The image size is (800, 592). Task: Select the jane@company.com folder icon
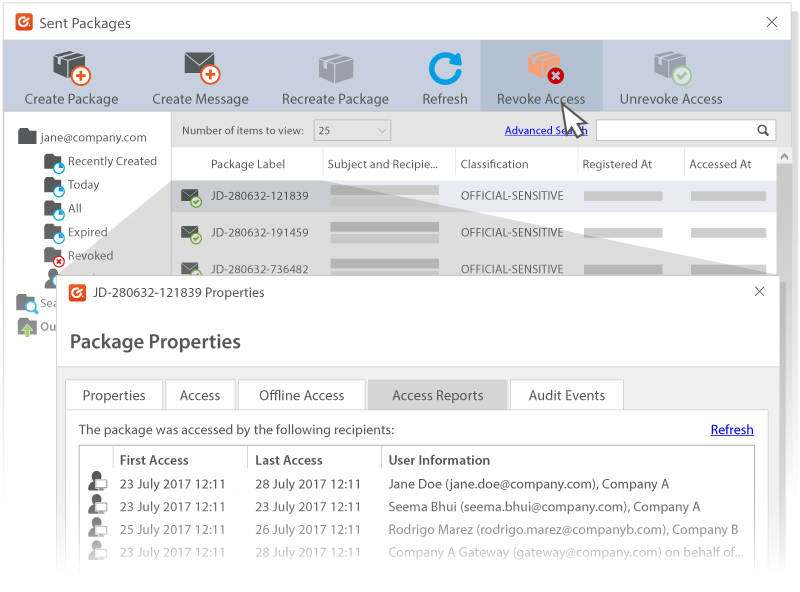[27, 136]
